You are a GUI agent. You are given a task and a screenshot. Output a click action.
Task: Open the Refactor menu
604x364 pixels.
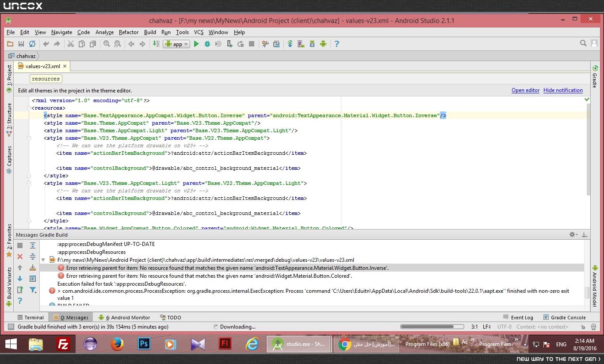pos(129,32)
